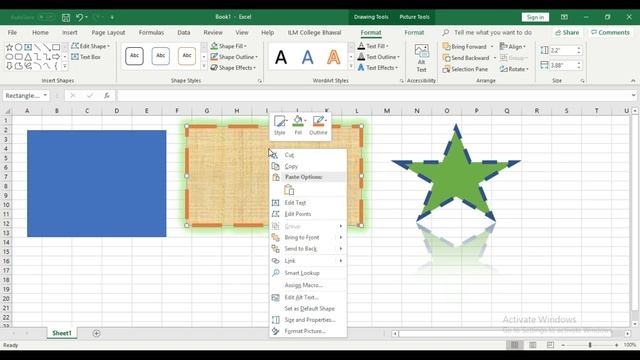
Task: Expand Send to Back submenu
Action: click(x=308, y=249)
